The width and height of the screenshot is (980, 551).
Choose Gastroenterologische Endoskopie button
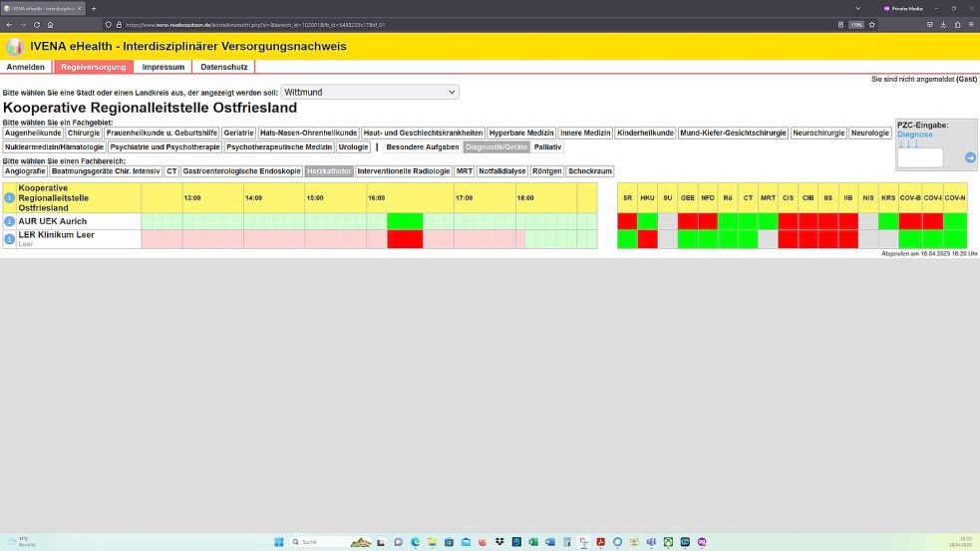[x=242, y=171]
